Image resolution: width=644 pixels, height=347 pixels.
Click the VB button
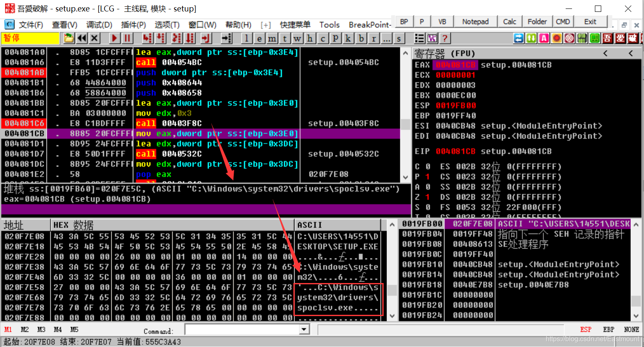tap(442, 22)
